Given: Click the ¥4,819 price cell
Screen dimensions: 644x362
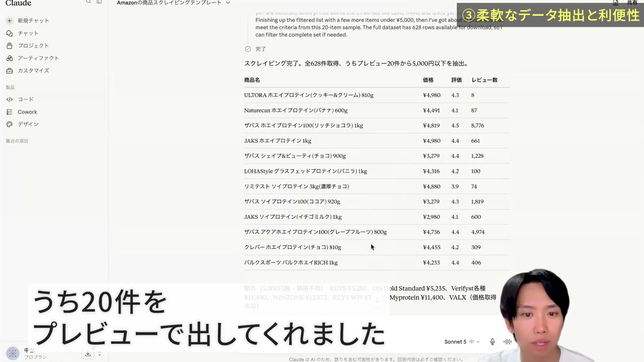Looking at the screenshot, I should point(431,125).
